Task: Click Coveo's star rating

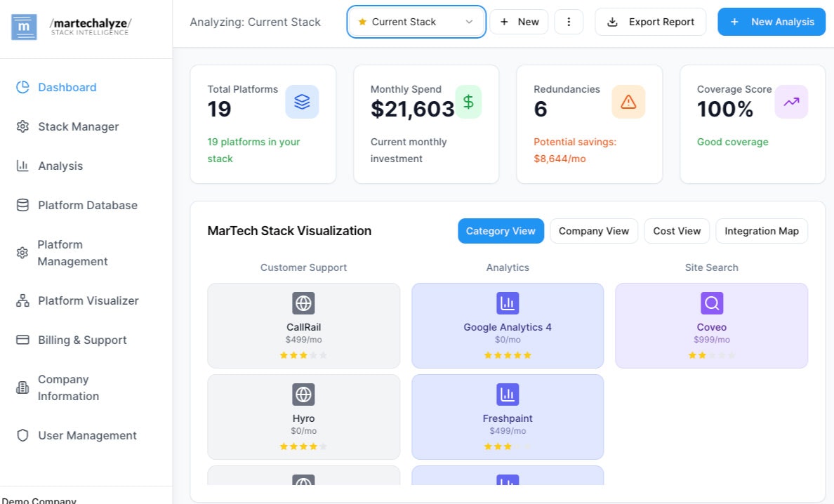Action: pyautogui.click(x=712, y=355)
